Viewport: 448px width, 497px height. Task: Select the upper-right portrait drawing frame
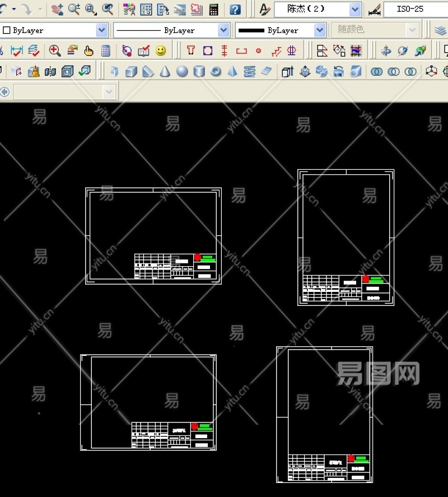[x=346, y=238]
